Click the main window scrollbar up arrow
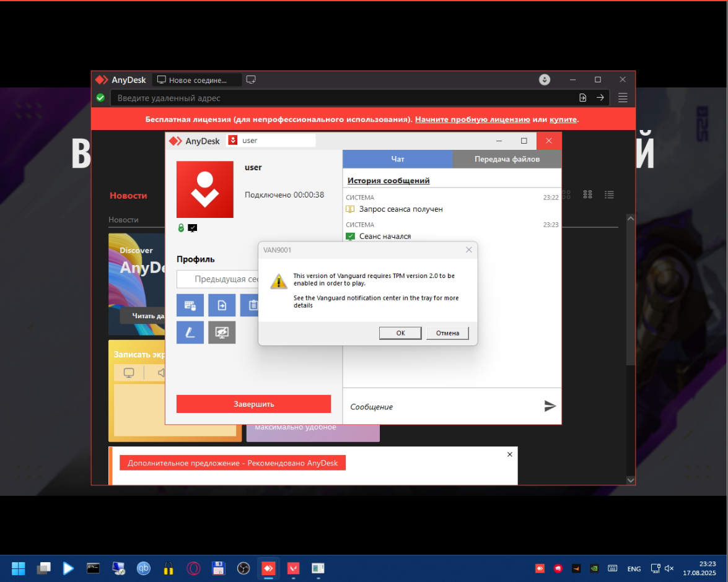The image size is (728, 582). pyautogui.click(x=631, y=218)
